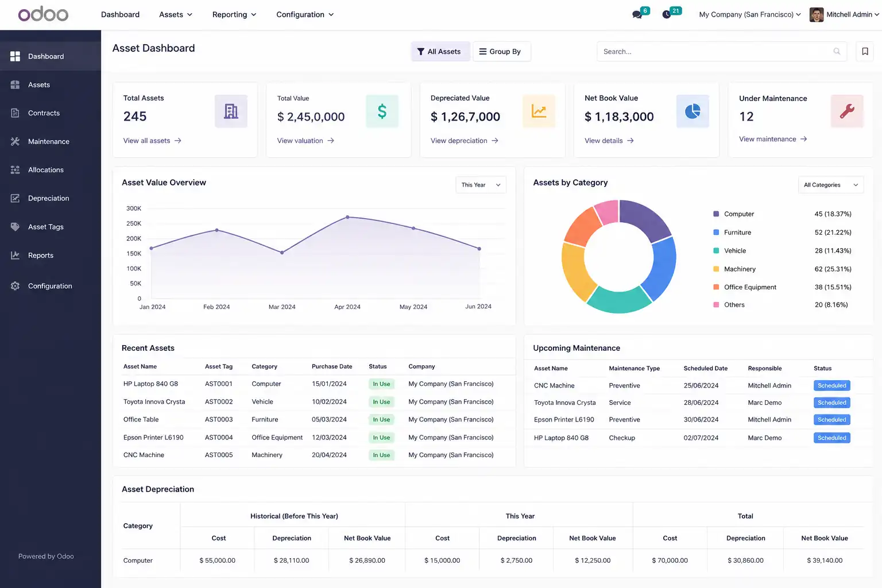Click the Depreciated Value chart icon

pos(539,111)
